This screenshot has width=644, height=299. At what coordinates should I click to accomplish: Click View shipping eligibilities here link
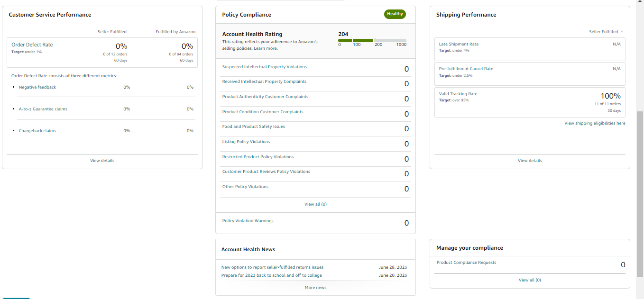pos(595,123)
